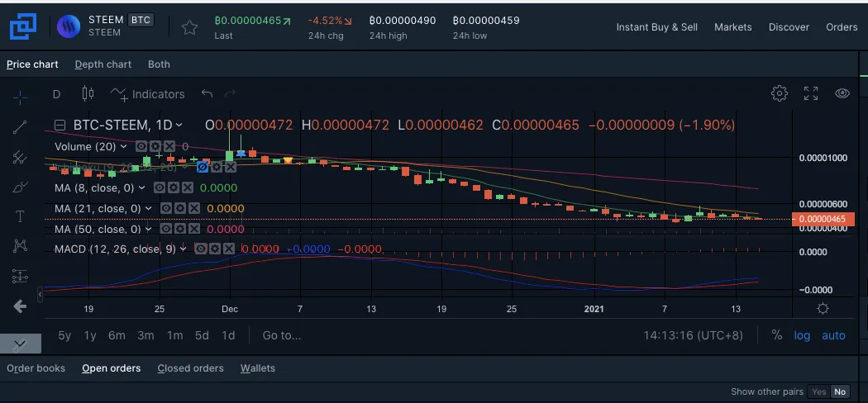Screen dimensions: 868x403
Task: Open the Go to... date picker
Action: click(282, 335)
